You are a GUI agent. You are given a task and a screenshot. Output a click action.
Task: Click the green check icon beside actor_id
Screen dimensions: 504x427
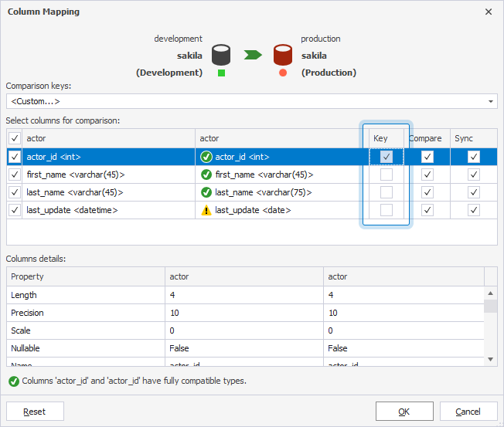click(206, 157)
